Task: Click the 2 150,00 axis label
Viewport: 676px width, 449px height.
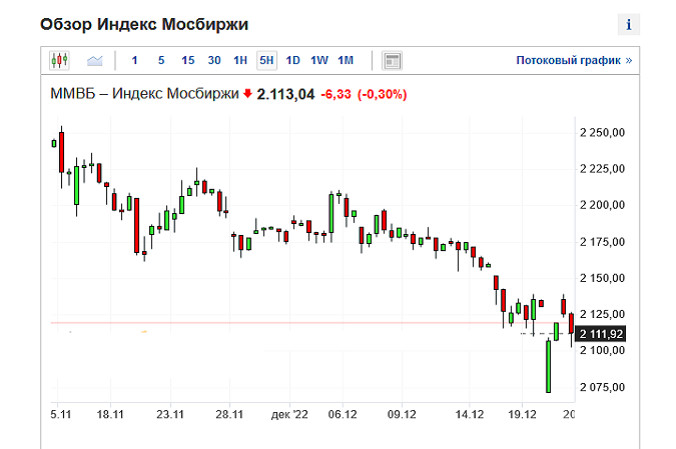Action: point(602,278)
